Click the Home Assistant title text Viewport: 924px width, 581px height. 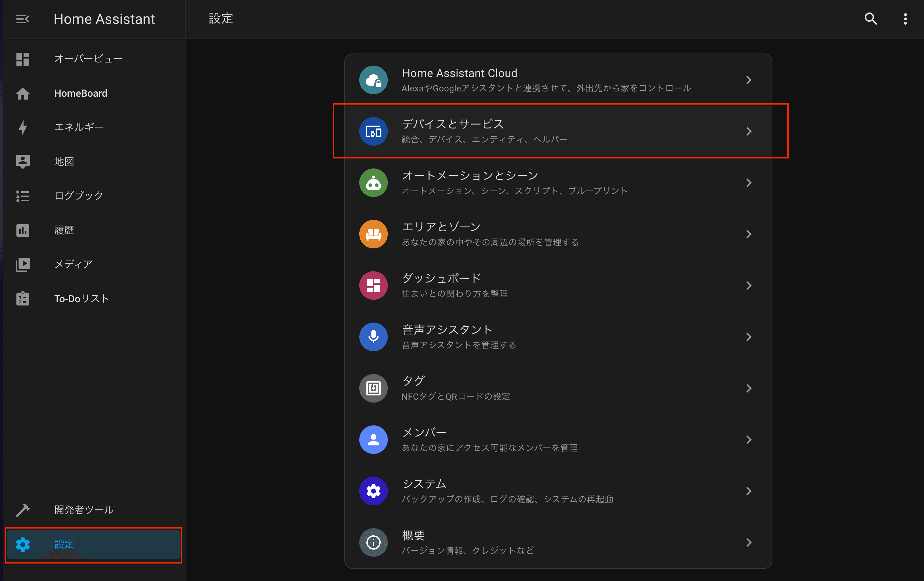click(x=104, y=19)
